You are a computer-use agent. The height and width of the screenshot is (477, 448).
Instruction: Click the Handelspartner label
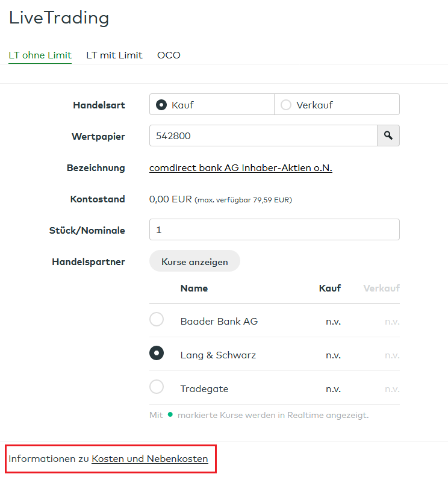click(x=89, y=261)
